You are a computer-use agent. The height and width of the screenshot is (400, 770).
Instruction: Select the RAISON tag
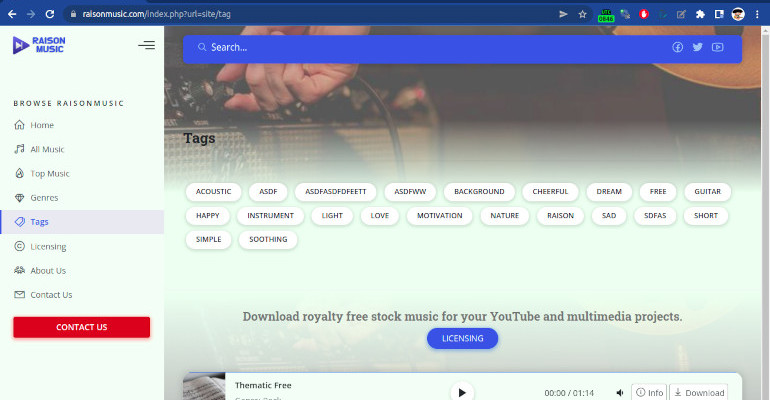(x=560, y=215)
